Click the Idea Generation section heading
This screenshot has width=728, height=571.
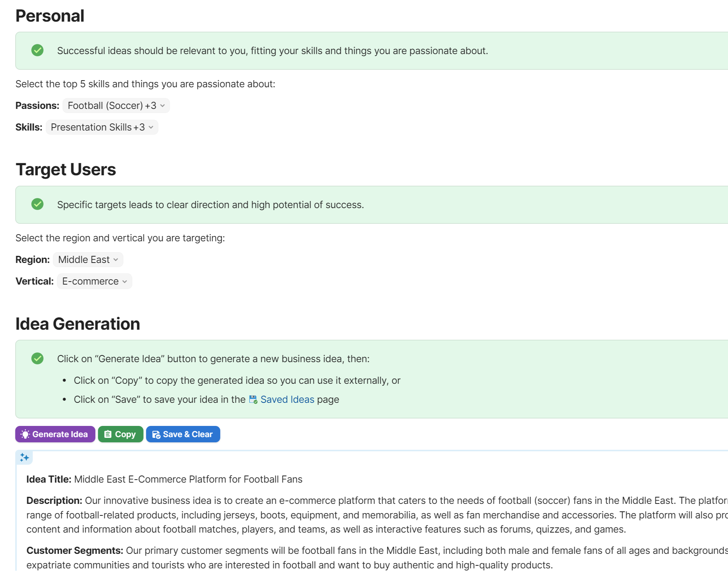click(78, 324)
